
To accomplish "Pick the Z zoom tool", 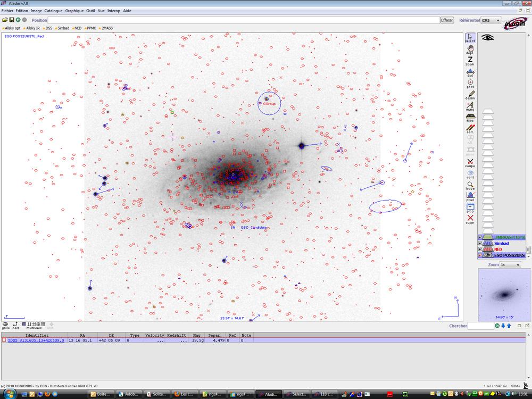I will click(470, 61).
